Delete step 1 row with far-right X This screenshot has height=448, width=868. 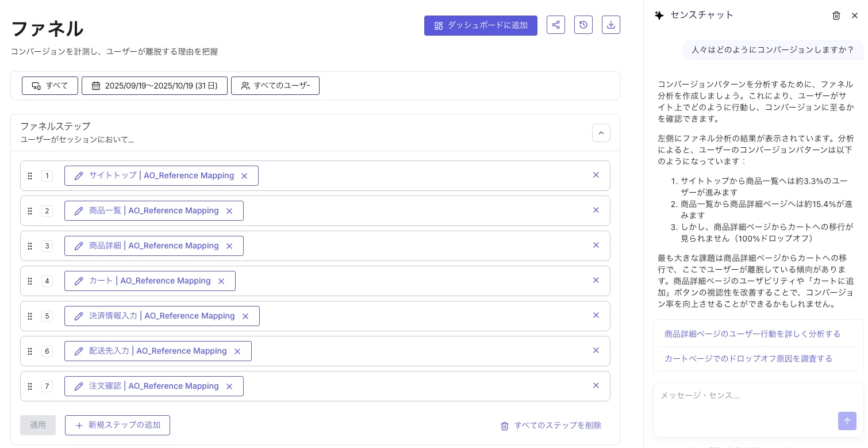[x=596, y=175]
